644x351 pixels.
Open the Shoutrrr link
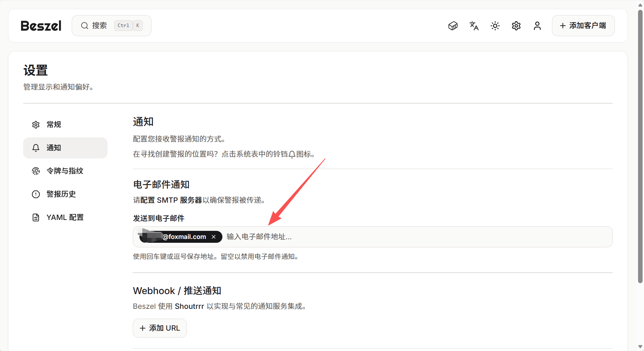[x=189, y=306]
